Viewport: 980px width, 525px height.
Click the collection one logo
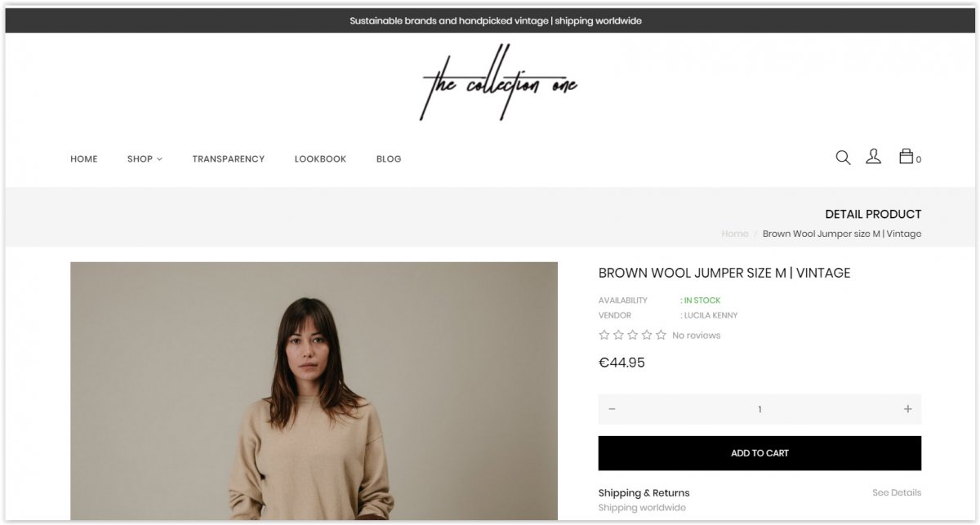click(x=499, y=83)
